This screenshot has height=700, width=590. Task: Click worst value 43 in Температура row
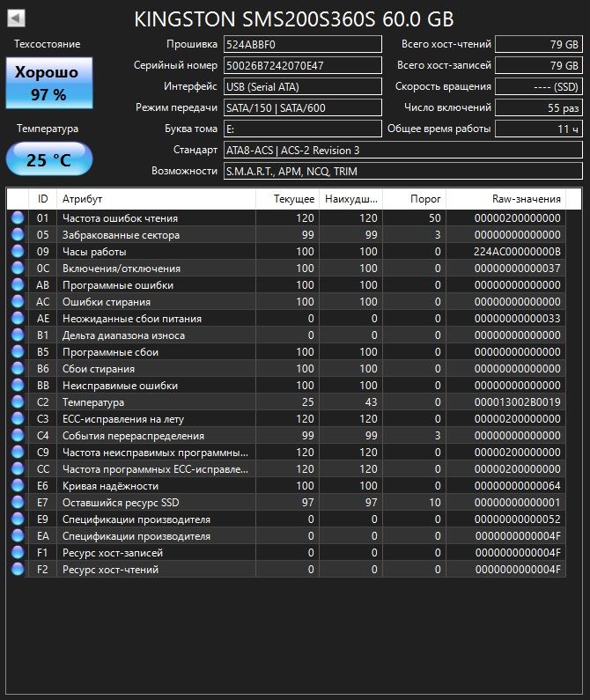pos(371,402)
